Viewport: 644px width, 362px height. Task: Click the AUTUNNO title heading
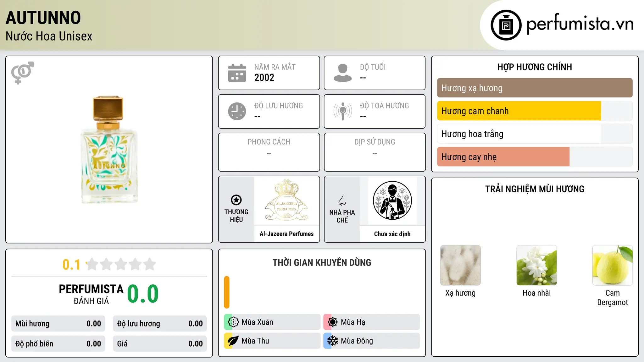[43, 18]
